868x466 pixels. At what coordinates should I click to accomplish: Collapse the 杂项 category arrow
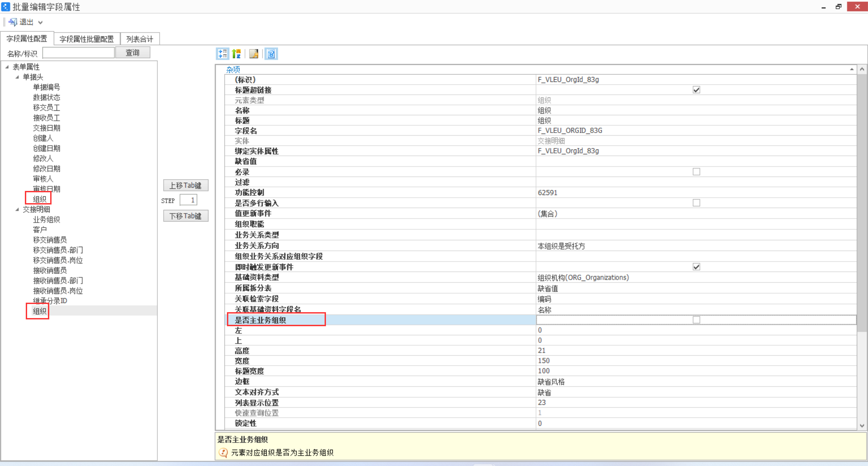[852, 69]
